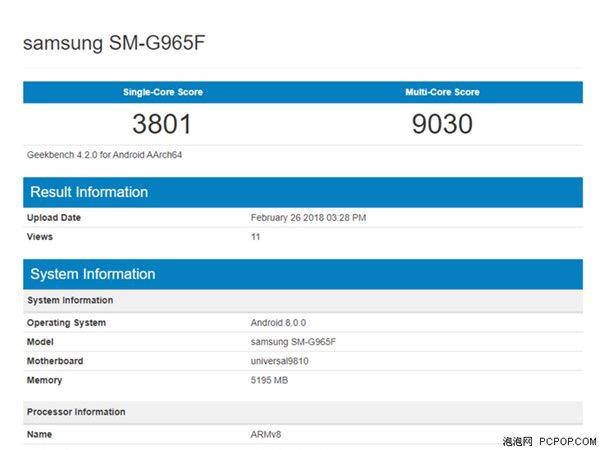Select the single-core value 3801
Image resolution: width=600 pixels, height=450 pixels.
pyautogui.click(x=162, y=124)
